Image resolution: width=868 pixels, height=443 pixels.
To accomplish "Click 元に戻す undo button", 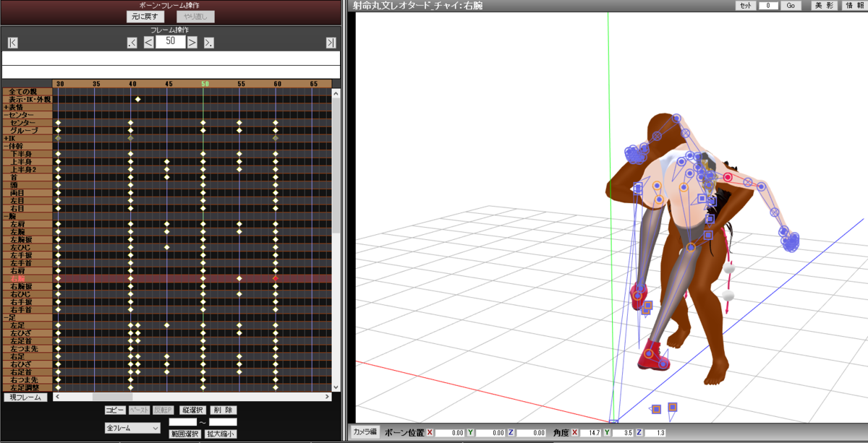I will click(146, 16).
